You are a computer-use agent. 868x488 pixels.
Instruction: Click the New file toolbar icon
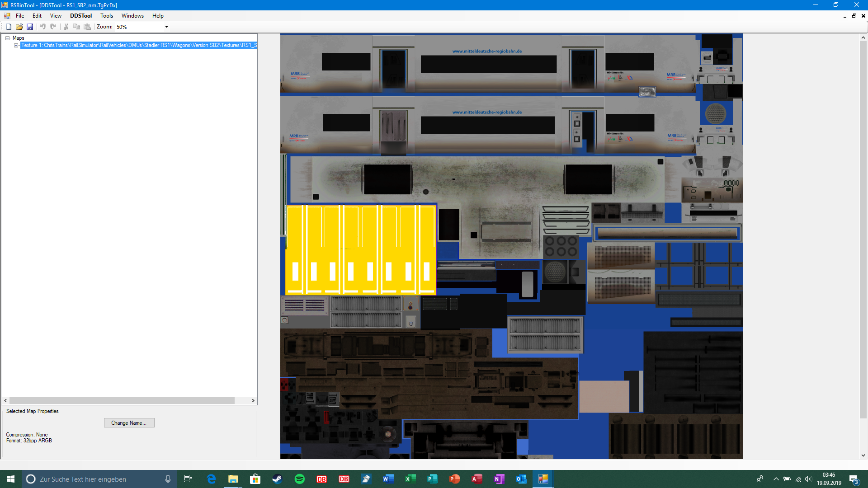click(x=9, y=27)
